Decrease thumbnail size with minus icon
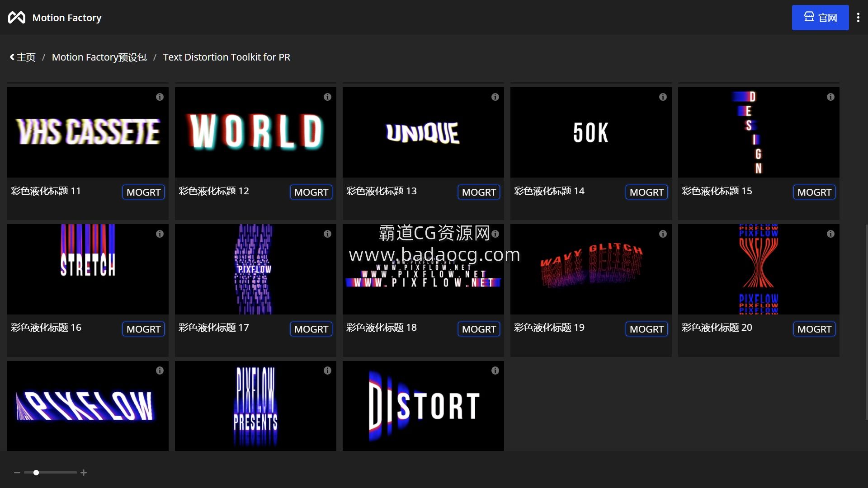868x488 pixels. (x=17, y=473)
